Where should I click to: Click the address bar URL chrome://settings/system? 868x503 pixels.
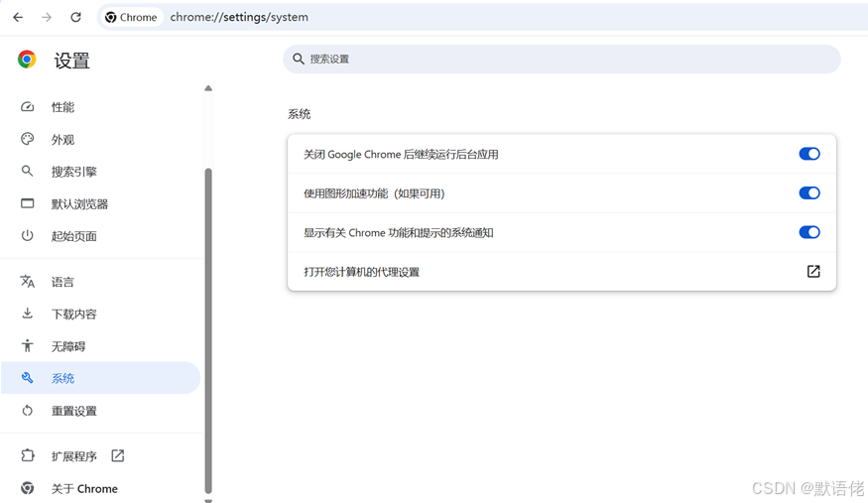(x=239, y=17)
